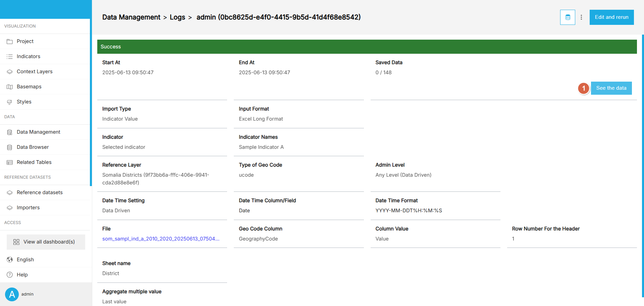Select Data Management in sidebar
The image size is (644, 306).
[x=45, y=132]
